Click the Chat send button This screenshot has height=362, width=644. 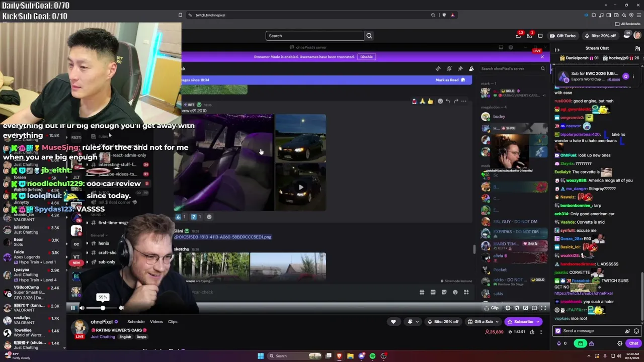[x=633, y=343]
